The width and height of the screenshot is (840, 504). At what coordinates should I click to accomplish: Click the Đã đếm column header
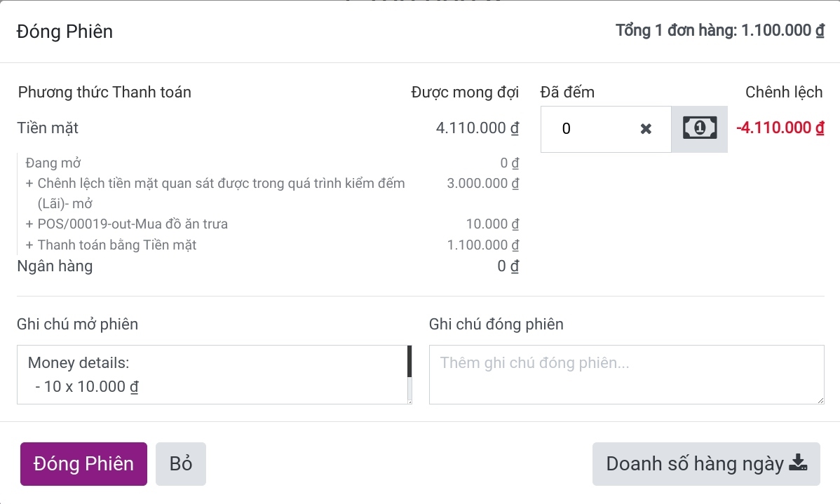[x=567, y=92]
